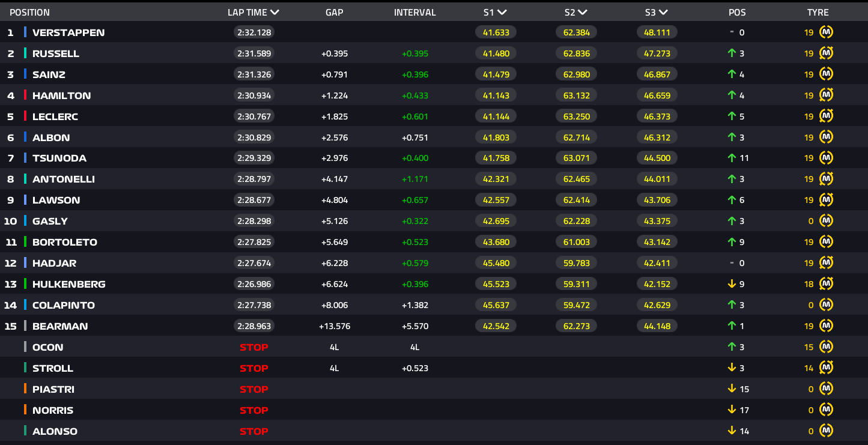Select driver name BEARMAN
The image size is (868, 445).
point(60,326)
